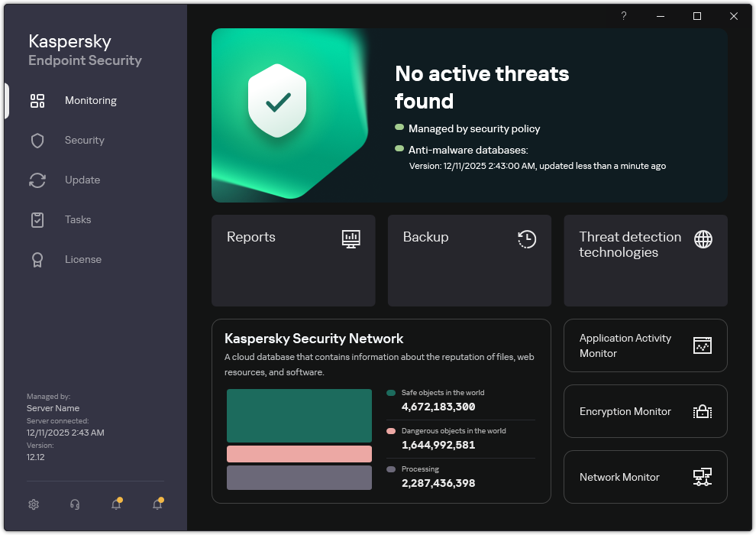Image resolution: width=756 pixels, height=535 pixels.
Task: Open the Tasks section via clipboard icon
Action: coord(37,219)
